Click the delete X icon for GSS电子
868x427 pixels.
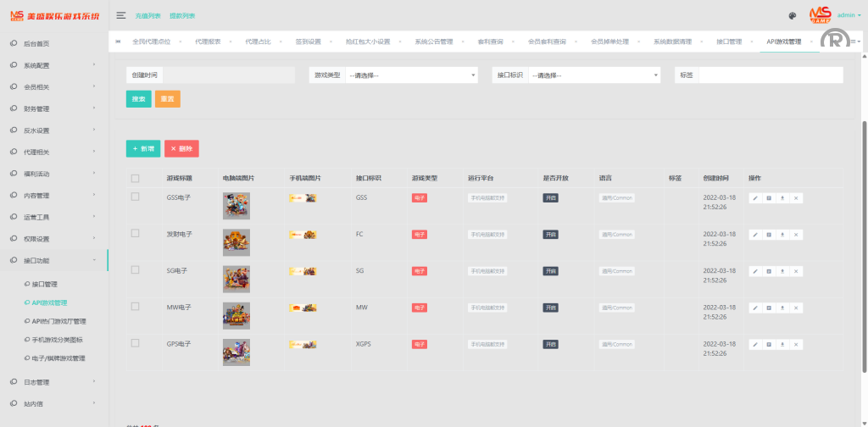point(796,198)
